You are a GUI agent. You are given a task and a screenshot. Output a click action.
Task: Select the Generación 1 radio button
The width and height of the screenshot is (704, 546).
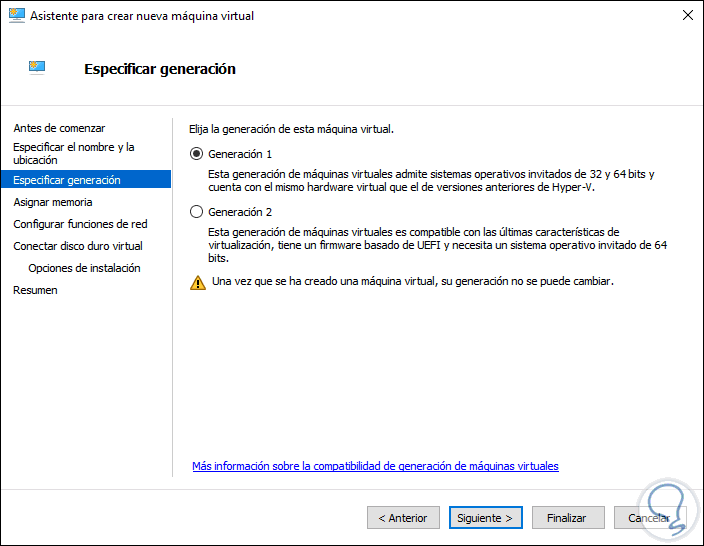(x=196, y=154)
